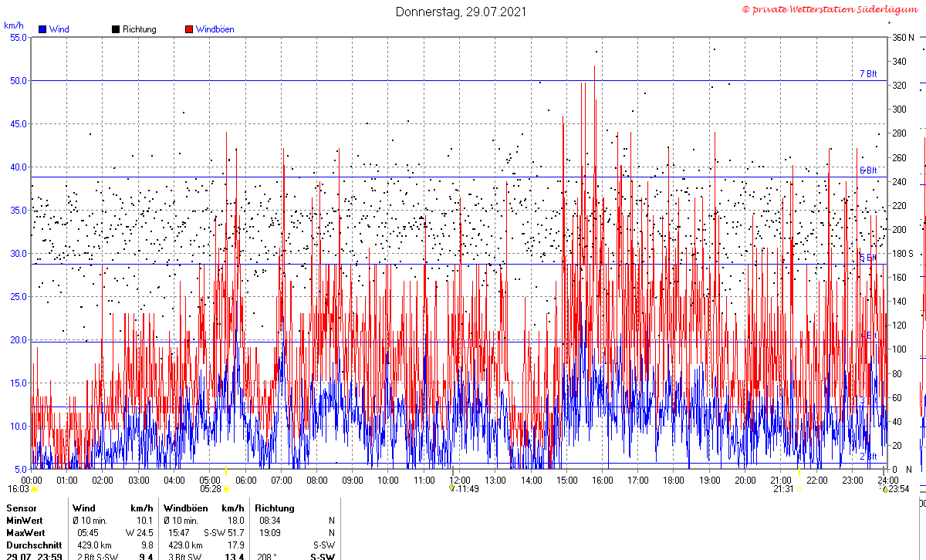Click the 7 Bft threshold line label

pos(868,74)
